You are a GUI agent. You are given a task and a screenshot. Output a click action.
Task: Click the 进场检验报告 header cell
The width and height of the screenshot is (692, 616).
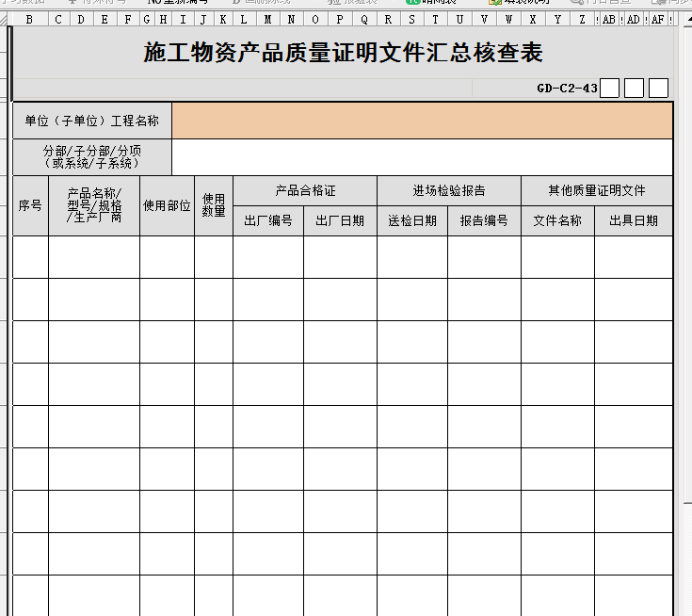coord(449,191)
